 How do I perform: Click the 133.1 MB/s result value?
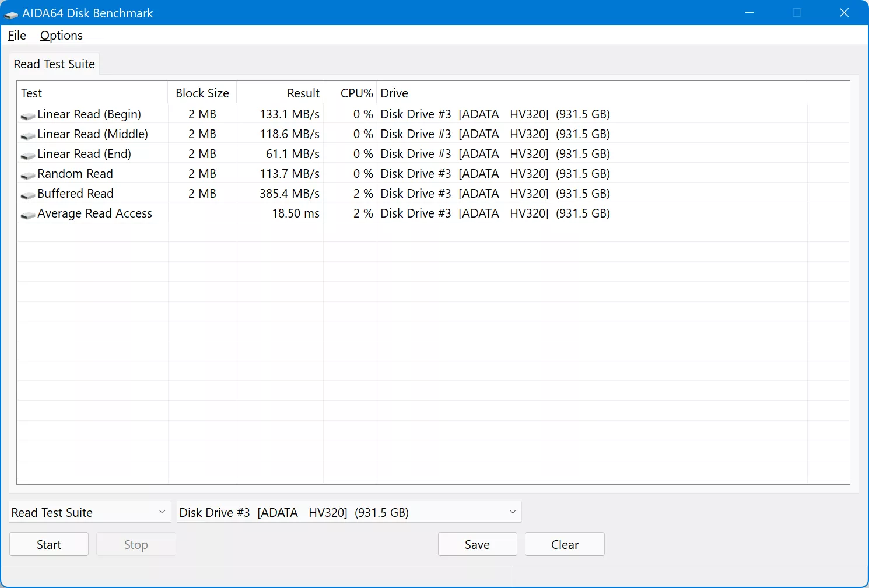290,114
